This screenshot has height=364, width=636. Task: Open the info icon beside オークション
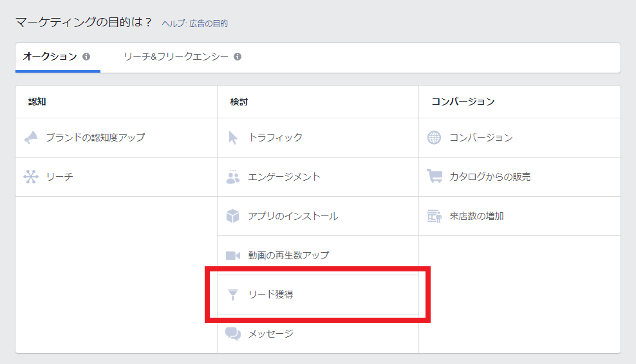tap(86, 57)
